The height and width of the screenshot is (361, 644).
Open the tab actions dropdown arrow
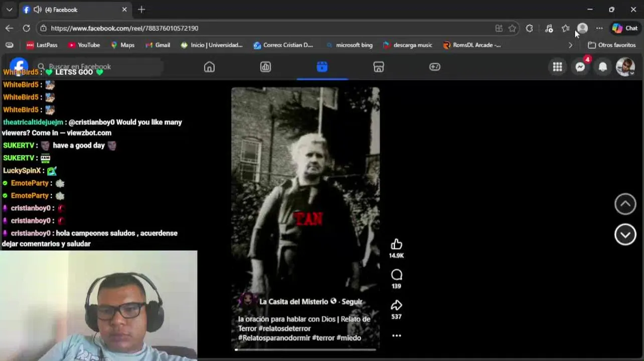[x=9, y=10]
